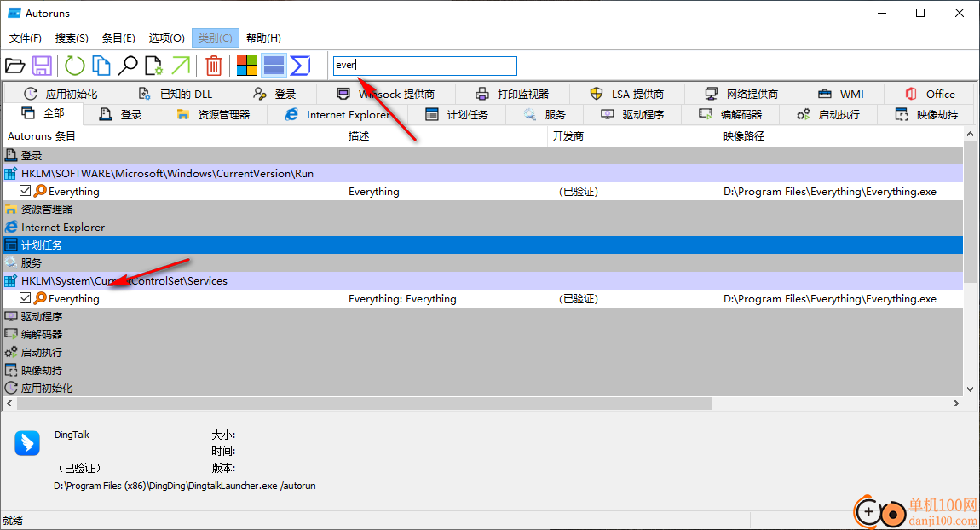Click the orange Everything icon under Run key
The image size is (980, 530).
[40, 191]
